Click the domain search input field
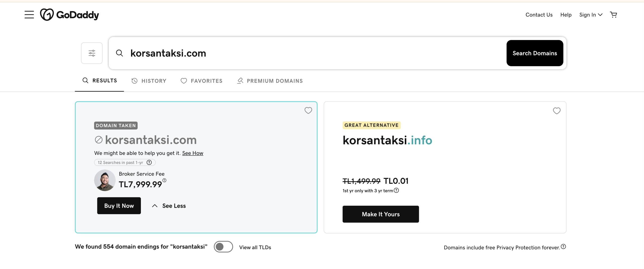This screenshot has height=269, width=644. click(302, 53)
